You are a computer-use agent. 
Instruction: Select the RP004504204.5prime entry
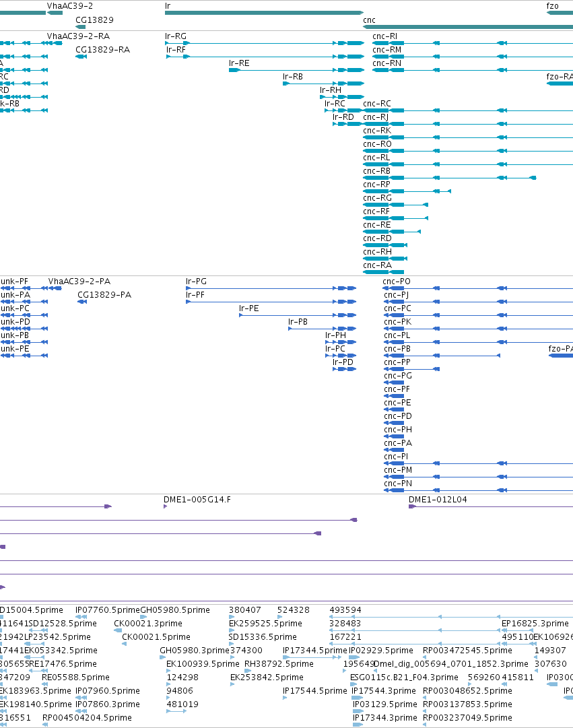point(87,718)
